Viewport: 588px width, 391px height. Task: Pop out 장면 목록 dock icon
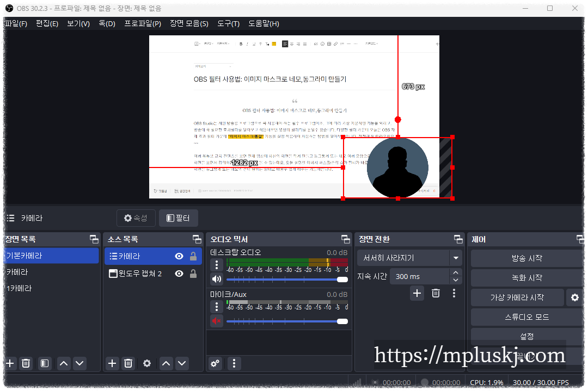point(94,239)
